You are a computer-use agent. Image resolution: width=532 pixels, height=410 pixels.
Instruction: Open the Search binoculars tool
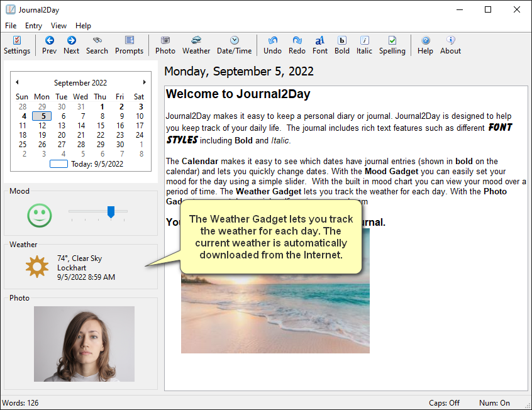click(97, 45)
